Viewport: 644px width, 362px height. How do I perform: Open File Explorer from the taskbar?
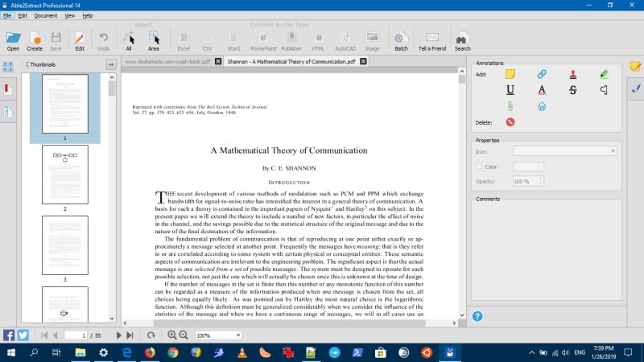point(80,352)
